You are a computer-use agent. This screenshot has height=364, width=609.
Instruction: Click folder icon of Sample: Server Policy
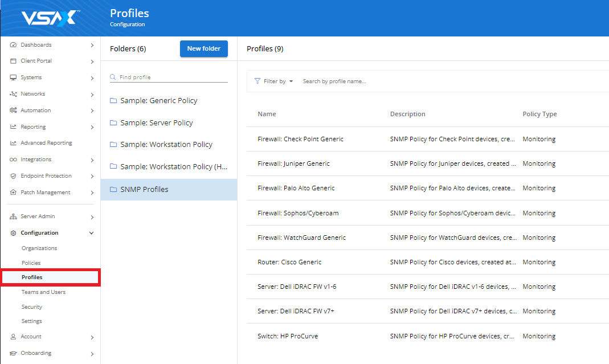113,123
